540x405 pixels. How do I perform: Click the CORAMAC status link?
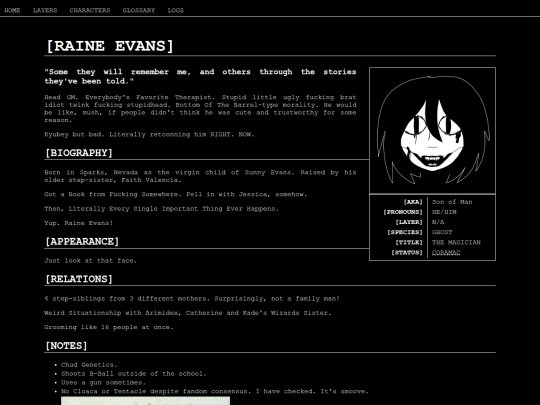[446, 252]
